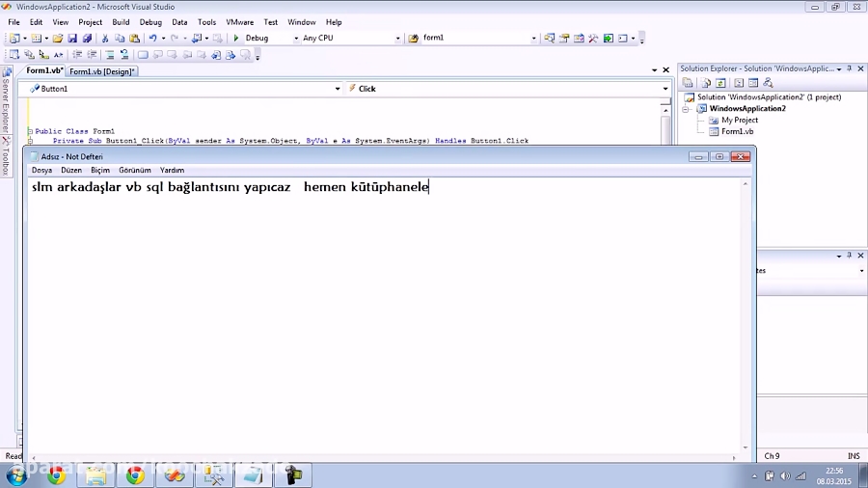Toggle auto-hide pin on Solution Explorer

tap(849, 68)
